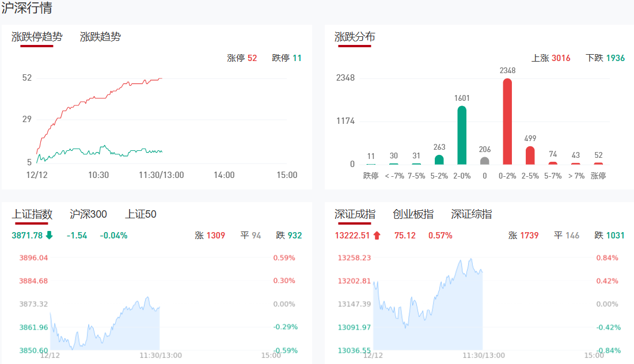Viewport: 634px width, 364px height.
Task: Click the 沪深行情 page heading
Action: [x=26, y=8]
